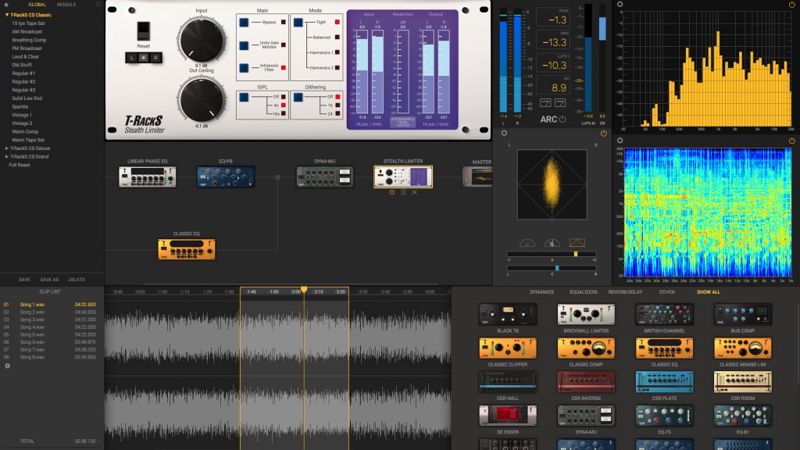Add Classic Multiband Limiter from browser

tap(742, 348)
